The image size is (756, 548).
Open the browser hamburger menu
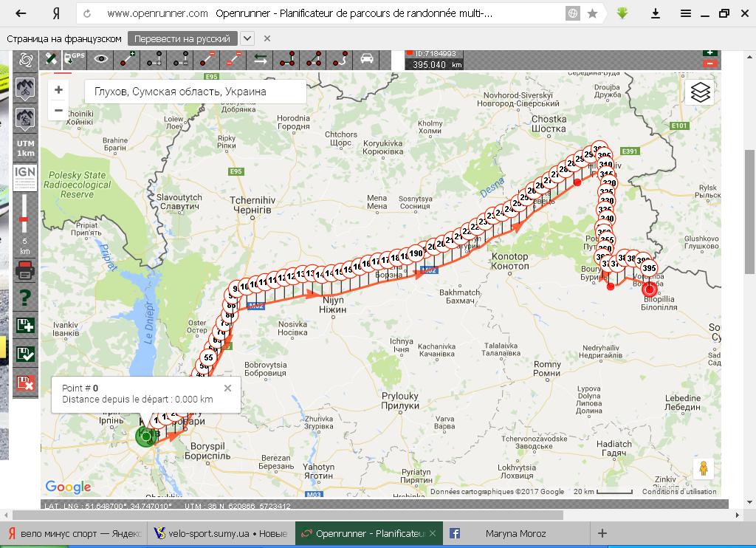pyautogui.click(x=686, y=13)
